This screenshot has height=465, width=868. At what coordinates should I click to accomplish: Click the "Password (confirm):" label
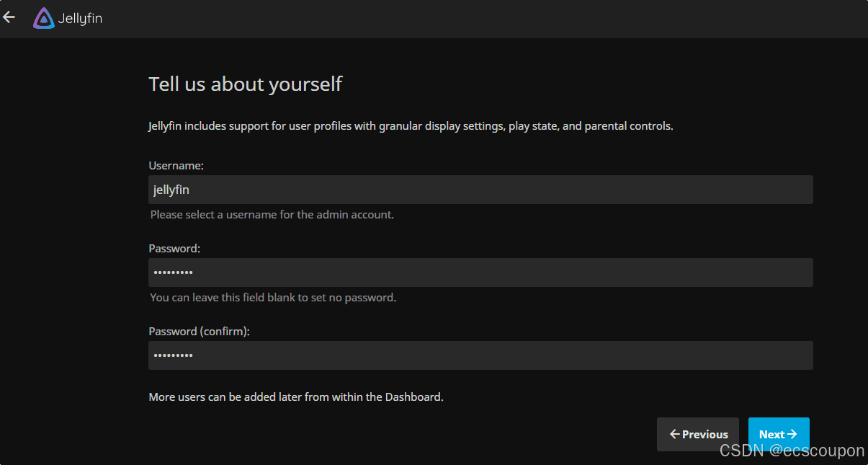click(199, 332)
